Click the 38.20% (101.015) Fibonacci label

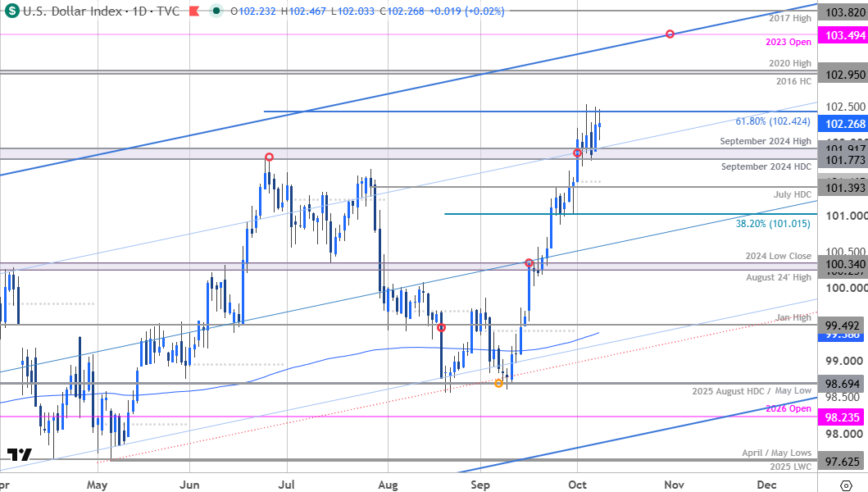pyautogui.click(x=773, y=224)
